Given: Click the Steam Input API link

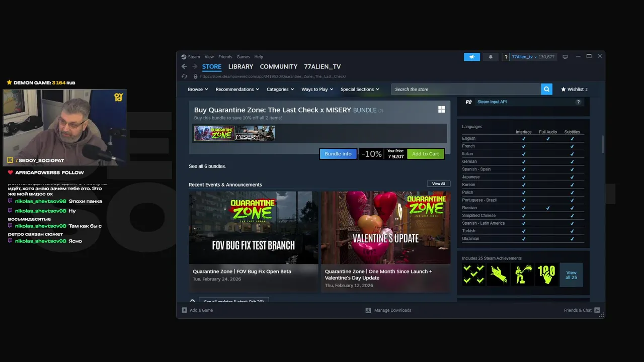Looking at the screenshot, I should 492,102.
